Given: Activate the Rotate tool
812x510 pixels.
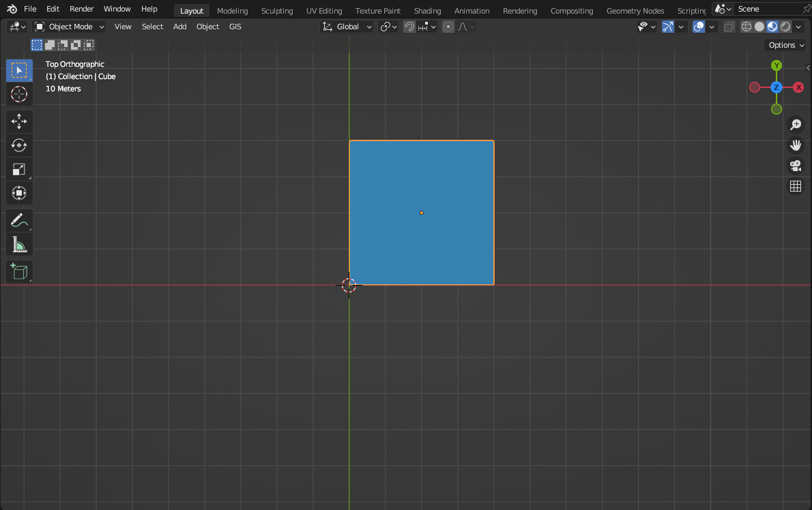Looking at the screenshot, I should [19, 145].
